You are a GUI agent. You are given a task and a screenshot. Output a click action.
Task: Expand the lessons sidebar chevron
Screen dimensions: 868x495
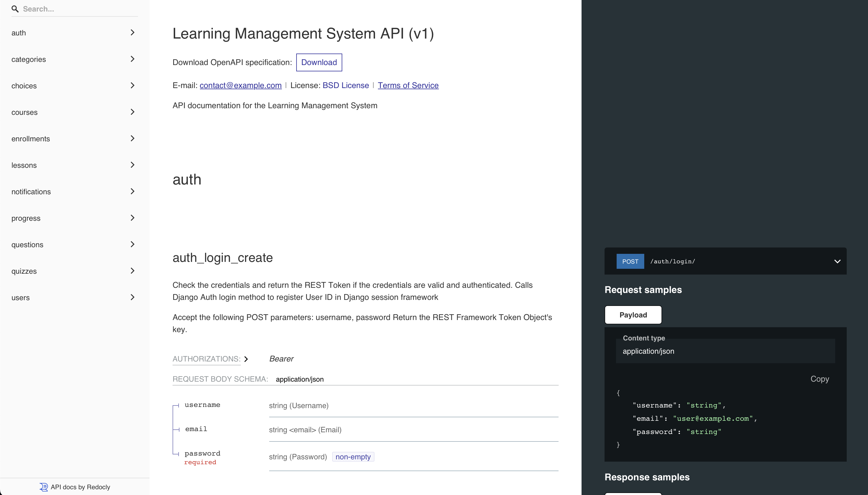(x=133, y=165)
